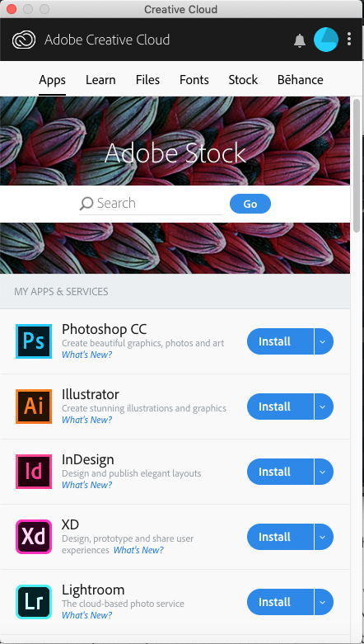Viewport: 364px width, 644px height.
Task: Open the notifications bell icon
Action: pos(300,40)
